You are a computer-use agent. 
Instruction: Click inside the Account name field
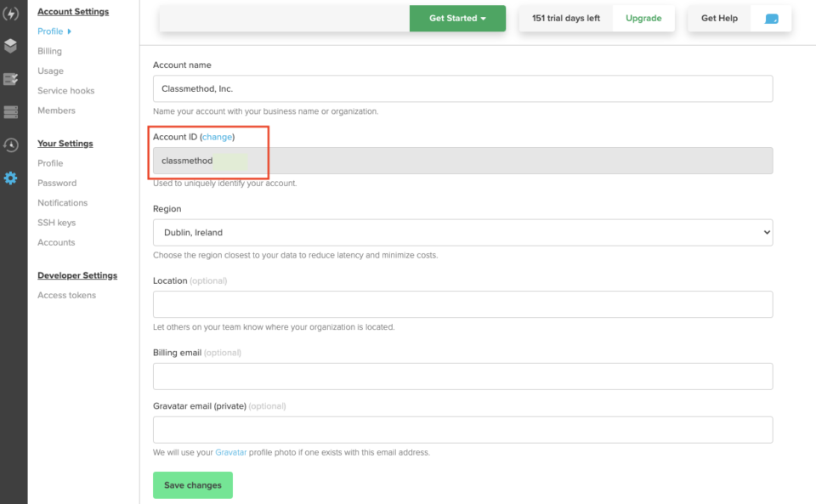463,88
